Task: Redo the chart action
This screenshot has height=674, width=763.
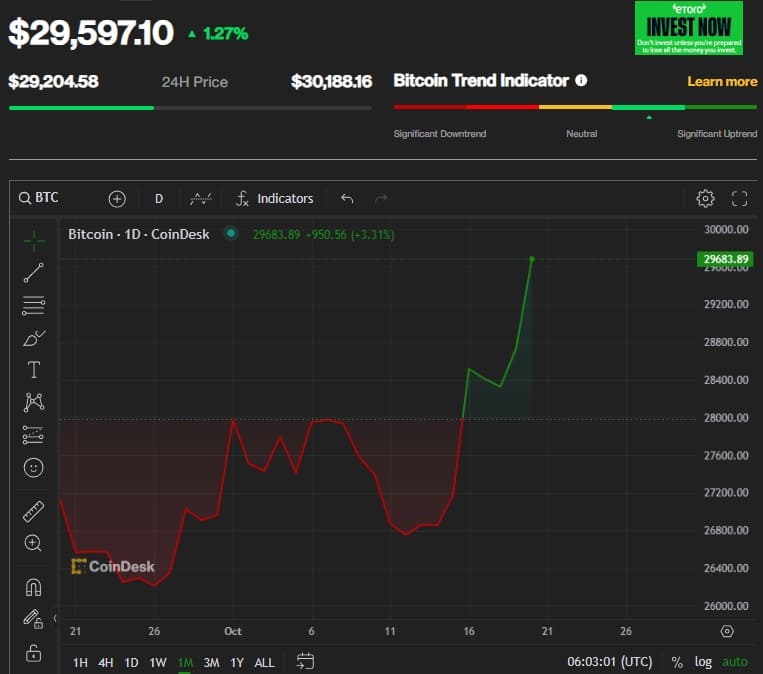Action: (x=381, y=199)
